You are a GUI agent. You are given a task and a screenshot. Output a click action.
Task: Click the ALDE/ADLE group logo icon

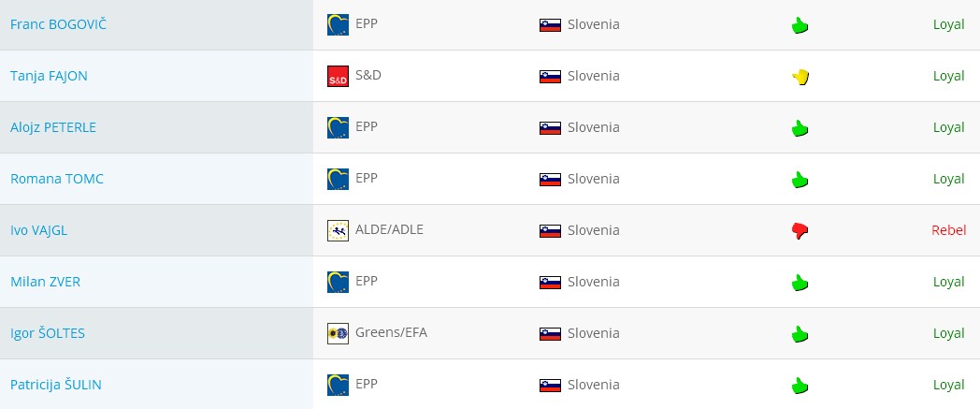(x=338, y=230)
